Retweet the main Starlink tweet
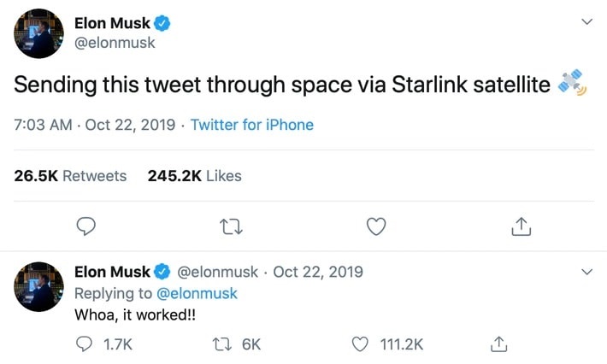 (231, 226)
